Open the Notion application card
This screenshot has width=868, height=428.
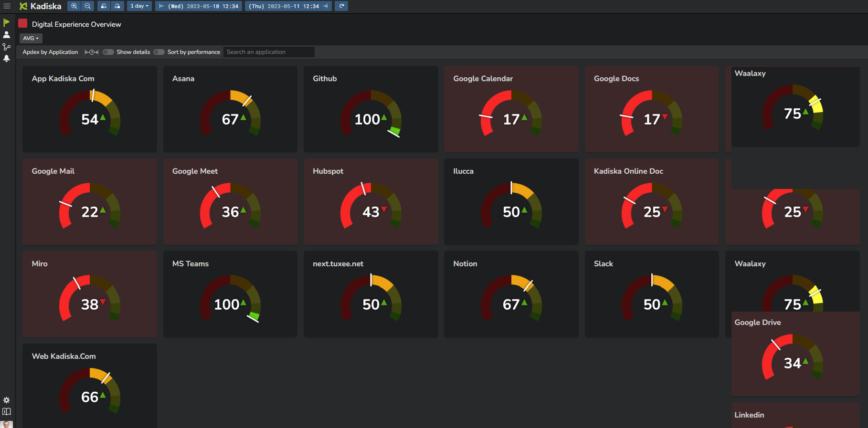coord(511,294)
